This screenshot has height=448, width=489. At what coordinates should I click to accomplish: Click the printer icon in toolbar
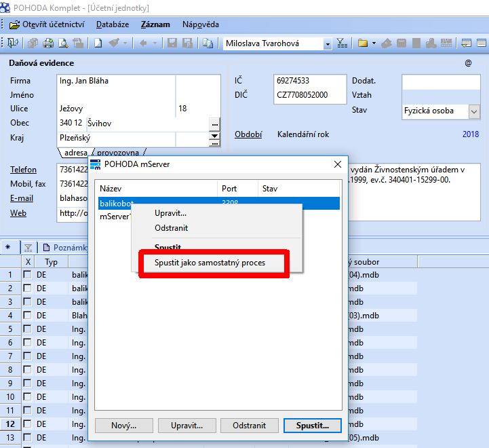(48, 43)
